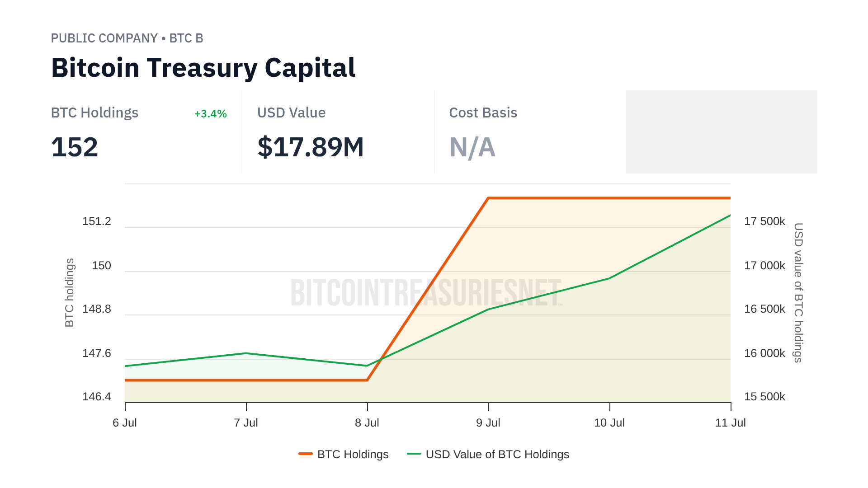Click the N/A Cost Basis value
This screenshot has width=868, height=488.
472,147
